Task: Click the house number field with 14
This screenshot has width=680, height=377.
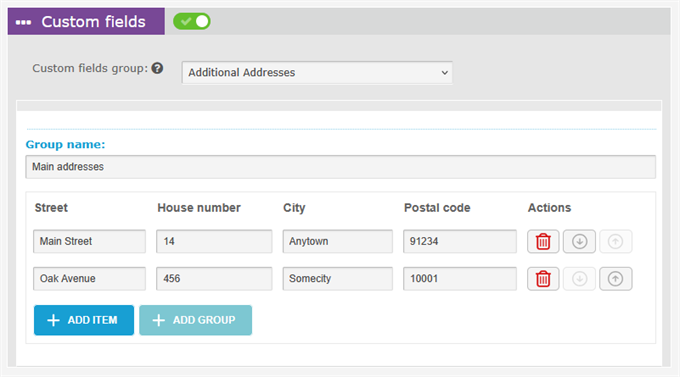Action: coord(214,241)
